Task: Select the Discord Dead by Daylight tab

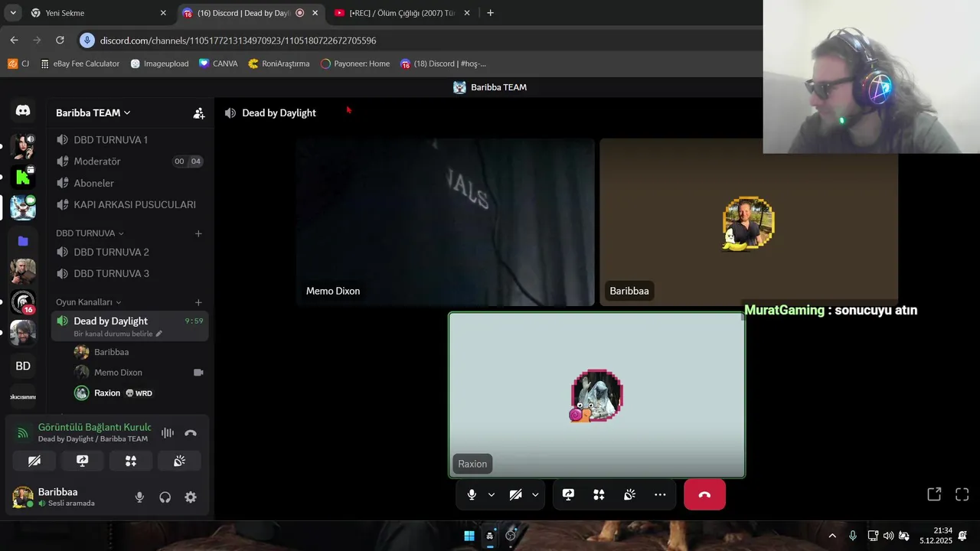Action: click(x=250, y=13)
